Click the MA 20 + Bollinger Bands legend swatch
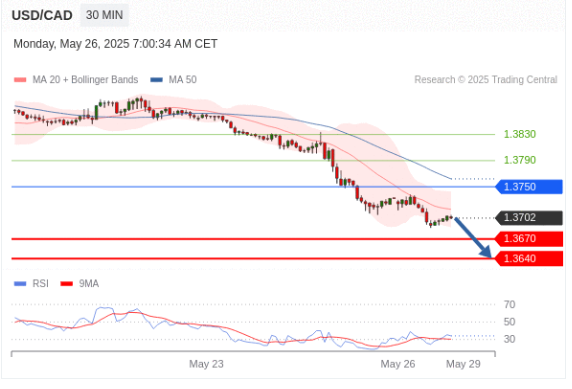Screen dimensions: 572x389 click(x=20, y=80)
